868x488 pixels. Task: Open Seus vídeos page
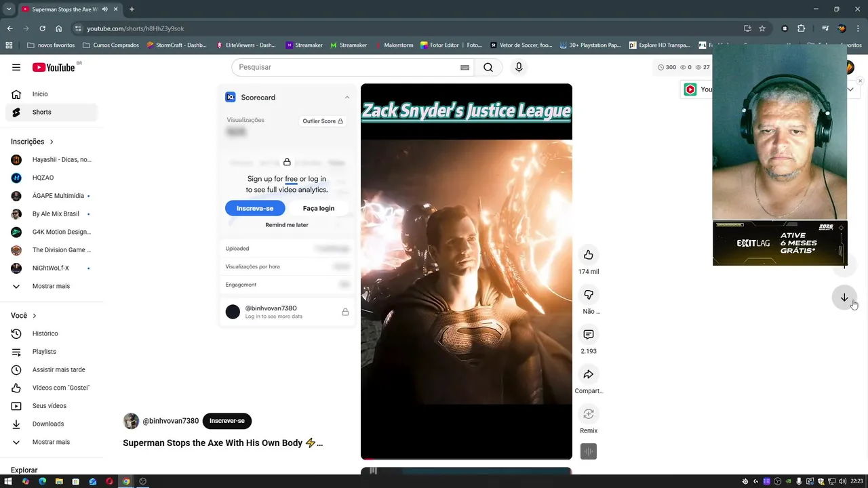pyautogui.click(x=52, y=406)
